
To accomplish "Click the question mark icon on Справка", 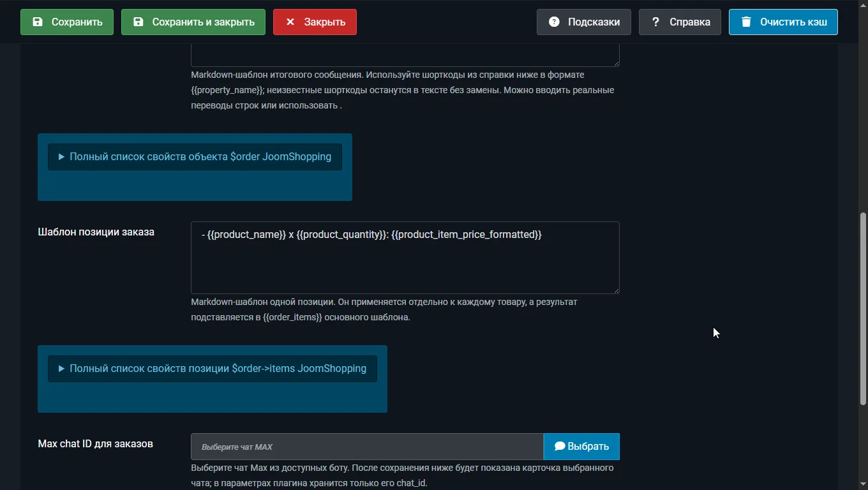I will [x=655, y=22].
